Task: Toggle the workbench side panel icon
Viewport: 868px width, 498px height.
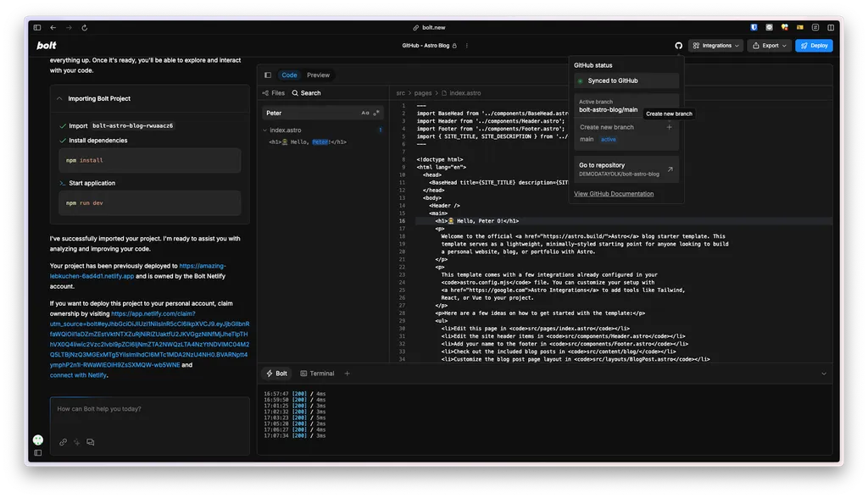Action: pos(268,75)
